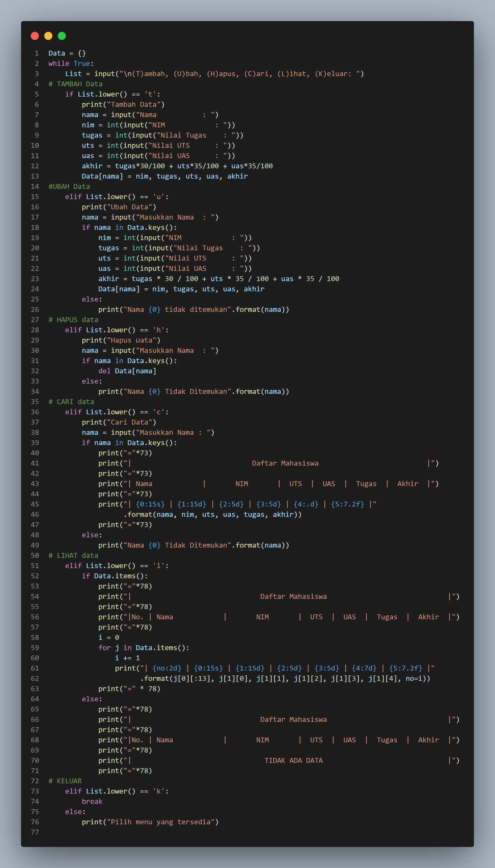Screen dimensions: 495x868
Task: Click the '# TAMBAH Data' comment
Action: 75,84
